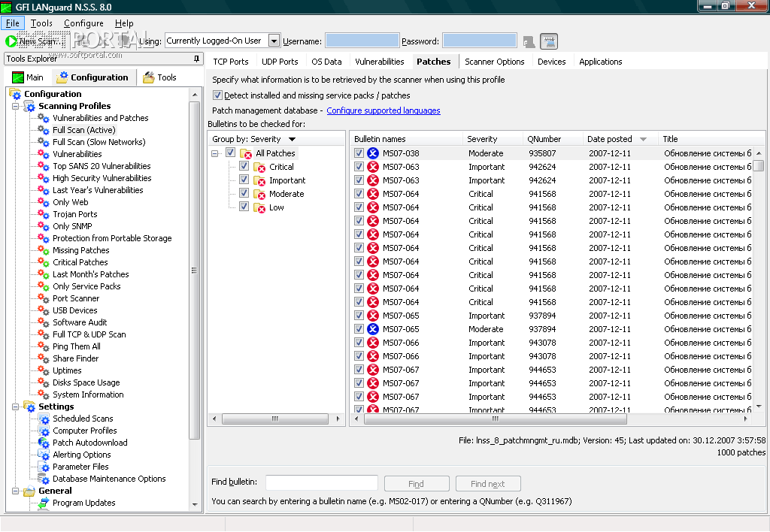Uncheck the Critical severity checkbox
This screenshot has height=532, width=770.
point(244,166)
